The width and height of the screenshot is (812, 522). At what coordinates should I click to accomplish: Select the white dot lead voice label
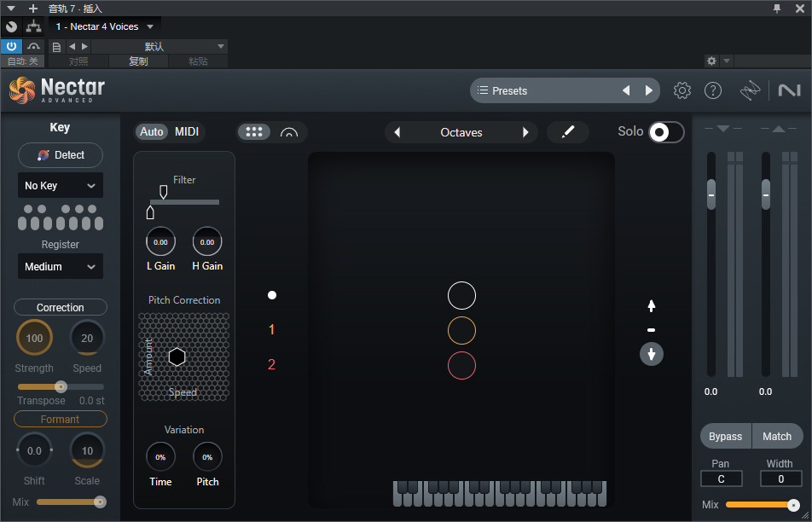click(x=272, y=295)
